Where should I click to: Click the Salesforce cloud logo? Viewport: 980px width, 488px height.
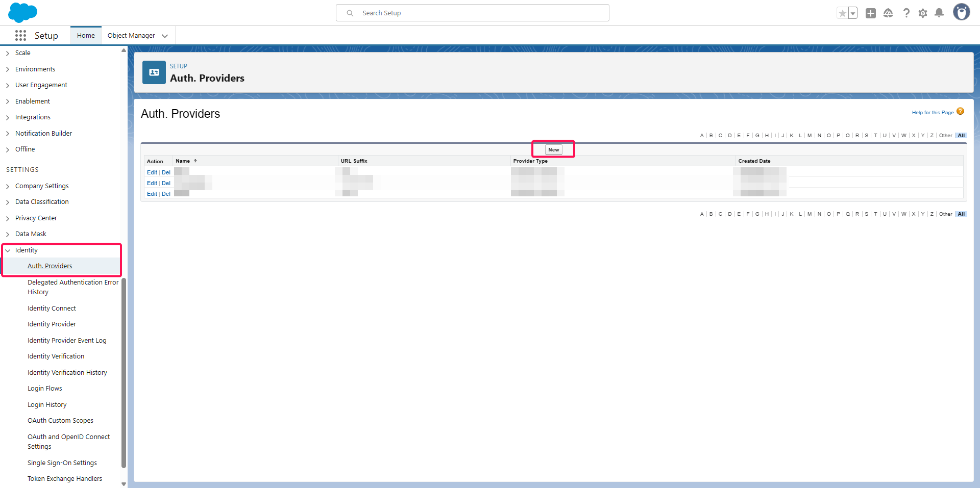tap(22, 13)
